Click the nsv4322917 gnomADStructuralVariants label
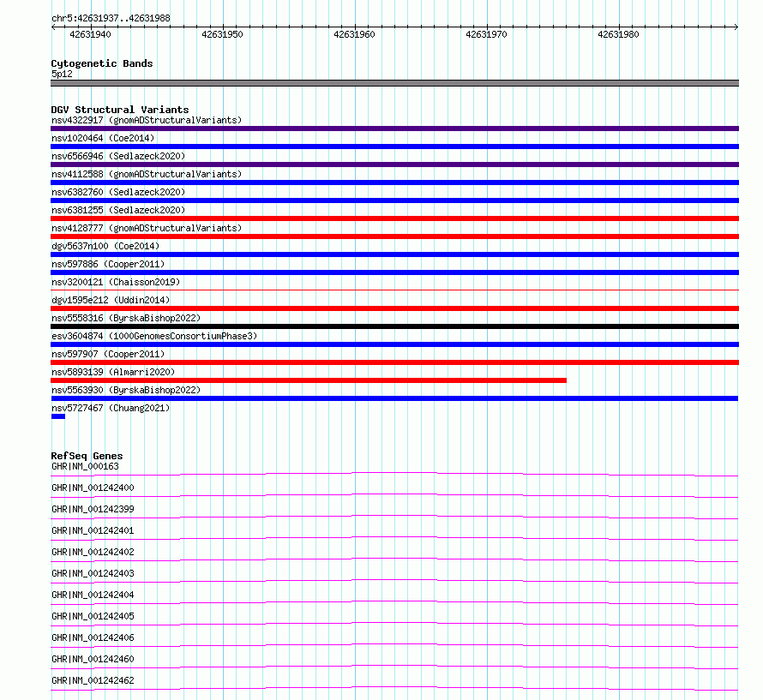Screen dimensions: 763x700 (147, 120)
